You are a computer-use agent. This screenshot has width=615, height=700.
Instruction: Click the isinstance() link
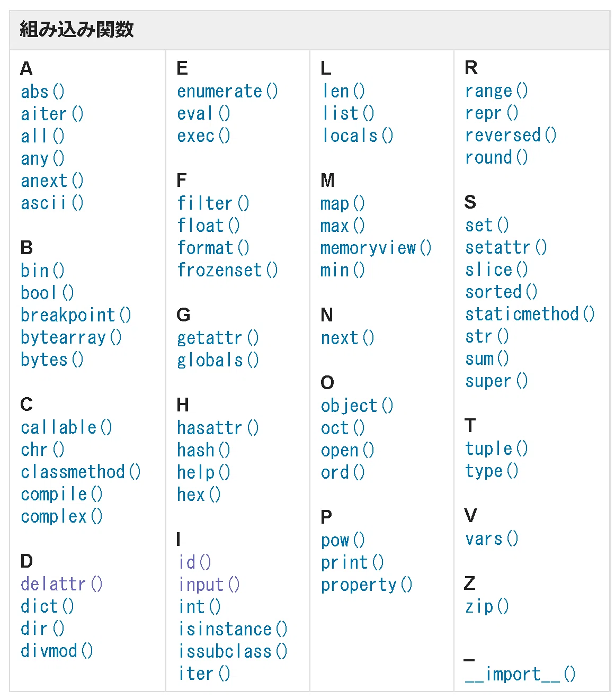(x=233, y=629)
